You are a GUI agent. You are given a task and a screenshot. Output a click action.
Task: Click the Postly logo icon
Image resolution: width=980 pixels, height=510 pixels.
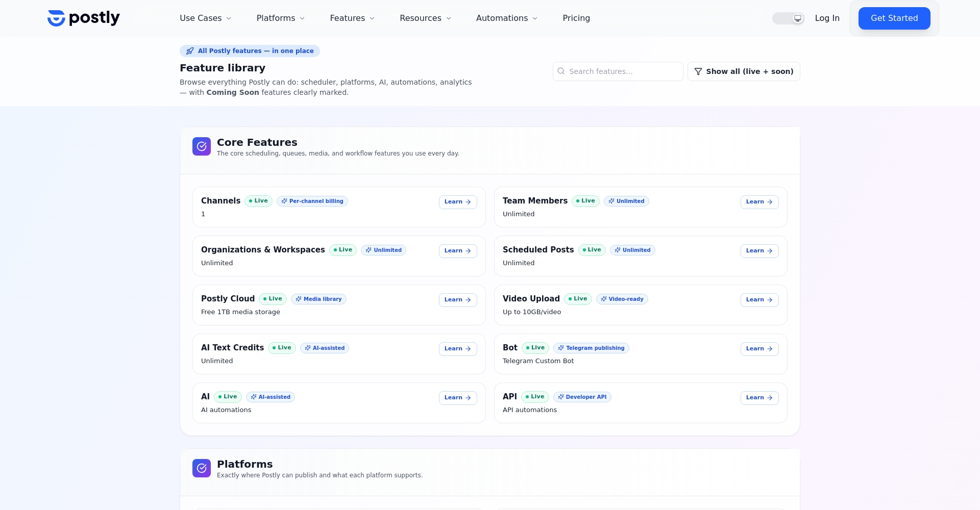pos(56,18)
